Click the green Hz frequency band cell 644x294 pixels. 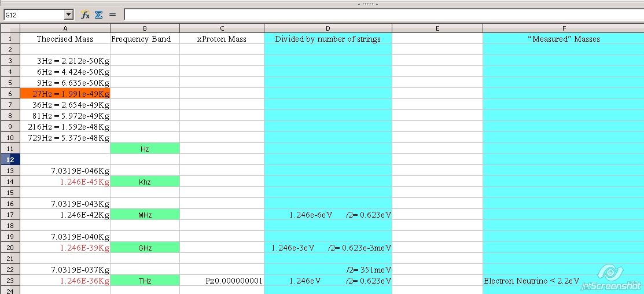145,149
